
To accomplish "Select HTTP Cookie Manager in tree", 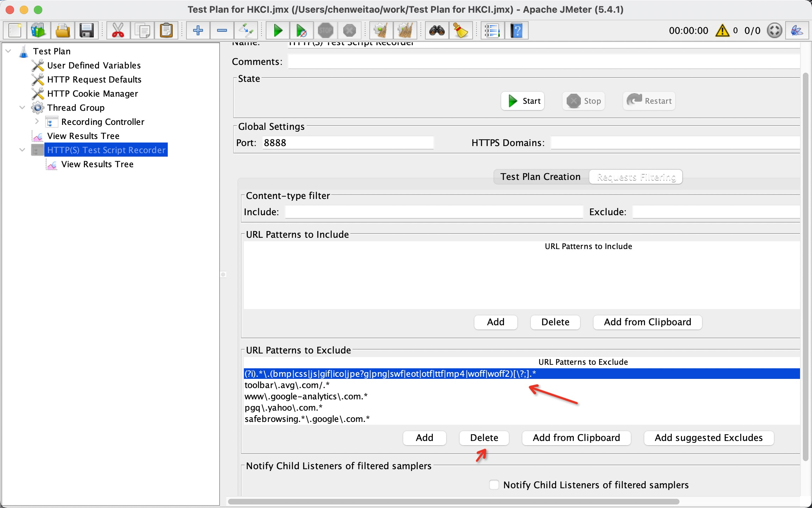I will click(x=92, y=93).
